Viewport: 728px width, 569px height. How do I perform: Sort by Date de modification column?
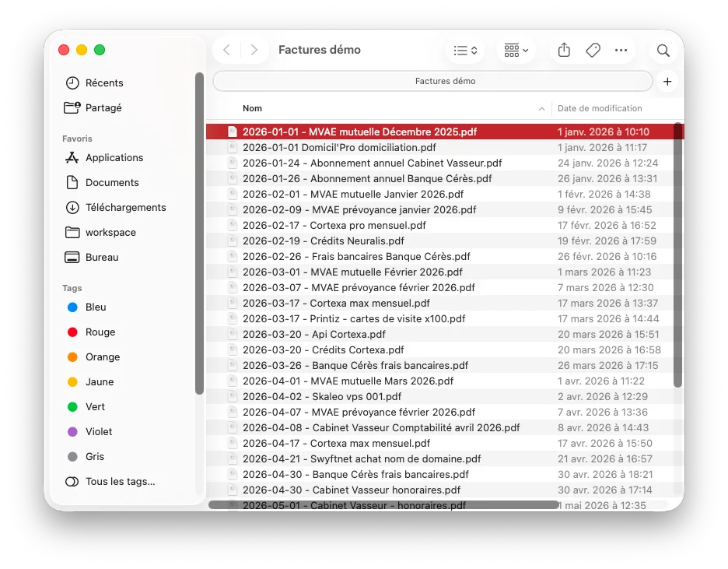600,108
